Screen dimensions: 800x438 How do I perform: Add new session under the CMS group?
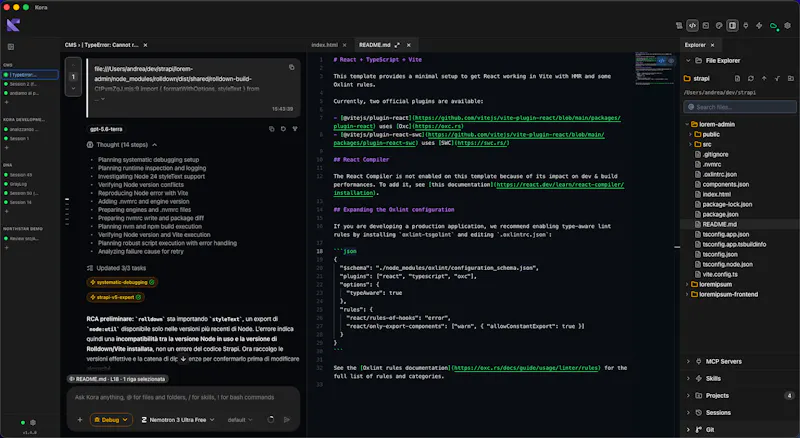coord(7,103)
